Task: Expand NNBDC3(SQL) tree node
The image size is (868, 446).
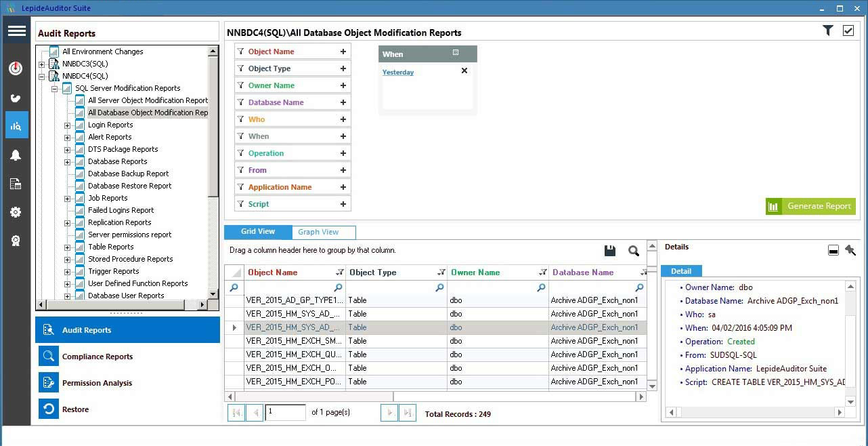Action: pyautogui.click(x=42, y=64)
